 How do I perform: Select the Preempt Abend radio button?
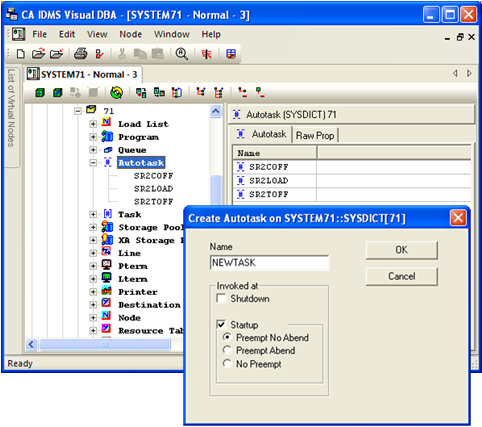[x=227, y=350]
